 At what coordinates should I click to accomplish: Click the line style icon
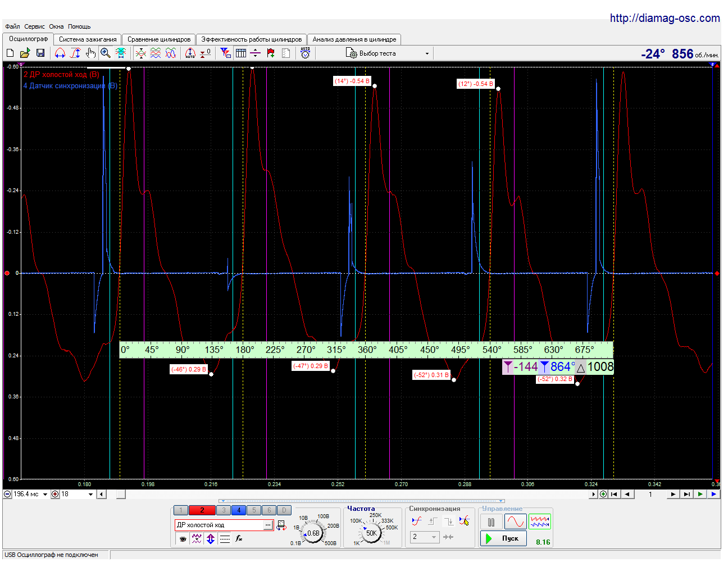[225, 538]
